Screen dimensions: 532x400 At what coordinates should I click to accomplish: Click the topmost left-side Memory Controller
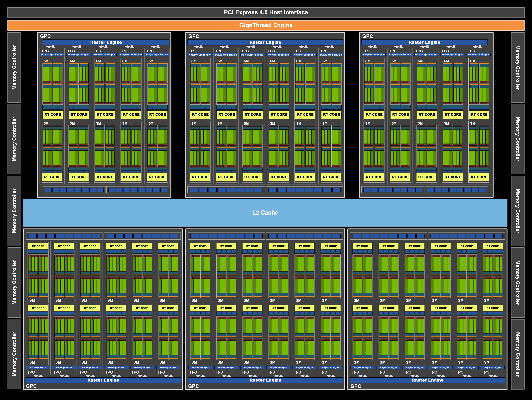pyautogui.click(x=14, y=68)
